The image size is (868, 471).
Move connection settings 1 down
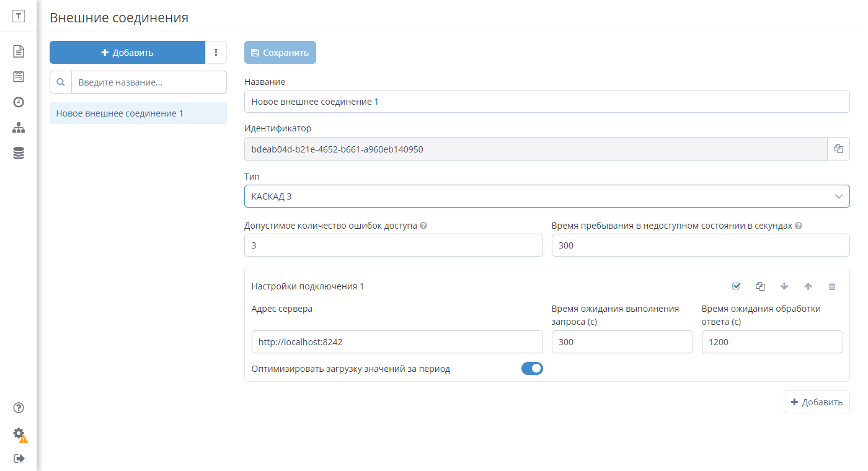[x=784, y=286]
